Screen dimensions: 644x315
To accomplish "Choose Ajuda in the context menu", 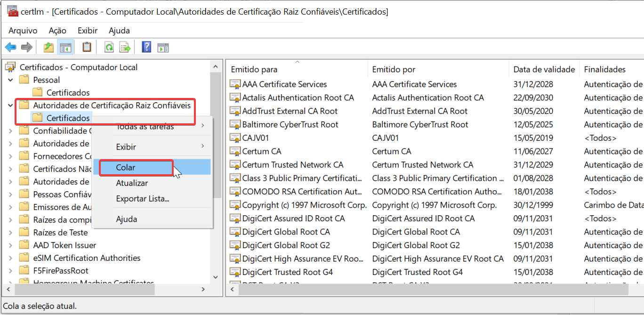I will (152, 219).
